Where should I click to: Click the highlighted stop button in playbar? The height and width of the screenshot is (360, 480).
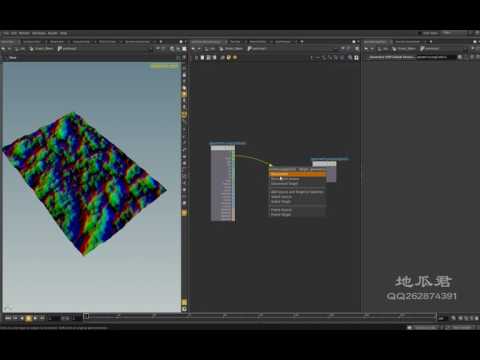pos(28,318)
